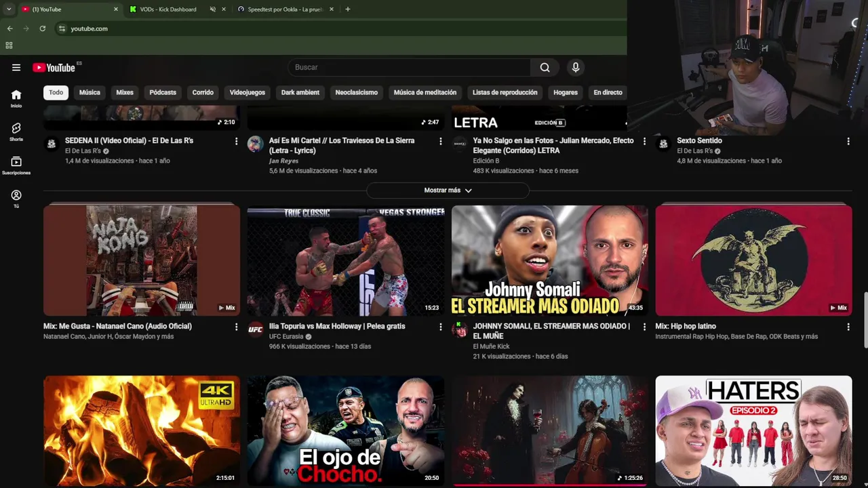This screenshot has width=868, height=488.
Task: Select Listas de reproducción chip
Action: click(505, 92)
